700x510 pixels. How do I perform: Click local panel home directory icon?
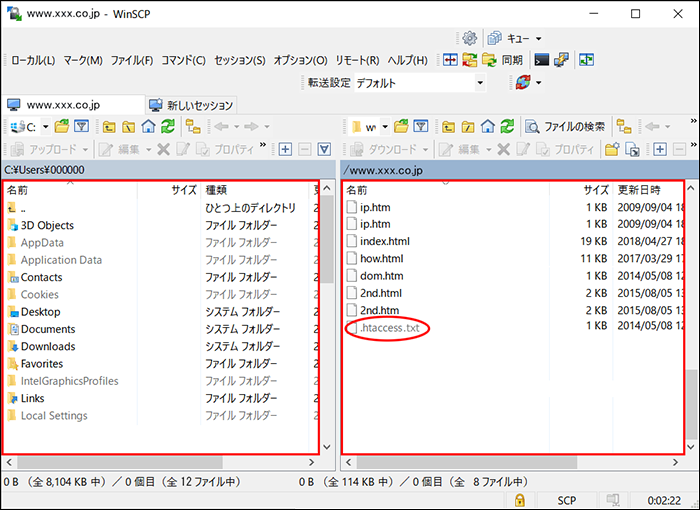147,127
